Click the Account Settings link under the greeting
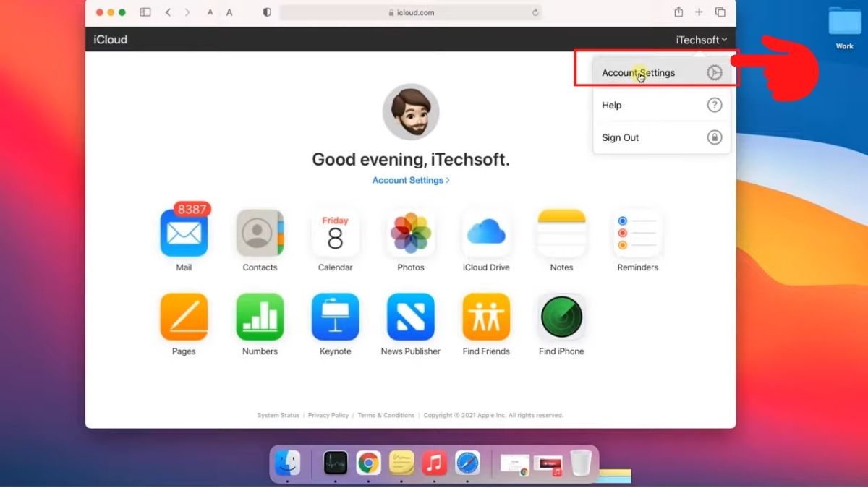The height and width of the screenshot is (488, 868). coord(411,180)
